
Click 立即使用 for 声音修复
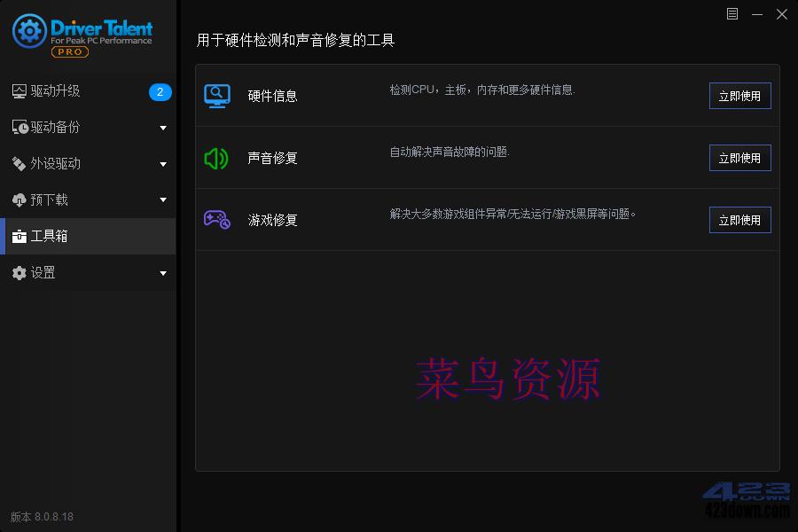tap(739, 157)
